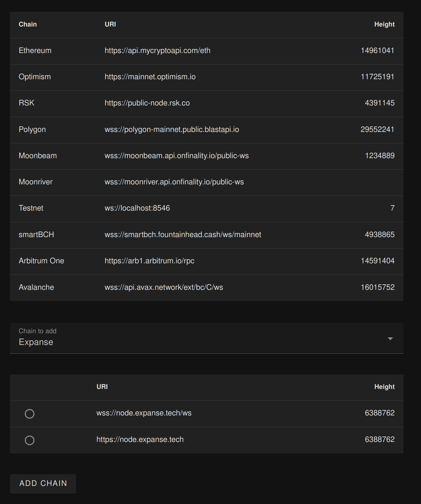This screenshot has height=504, width=421.
Task: Click the Expanse chain selection field
Action: [206, 338]
